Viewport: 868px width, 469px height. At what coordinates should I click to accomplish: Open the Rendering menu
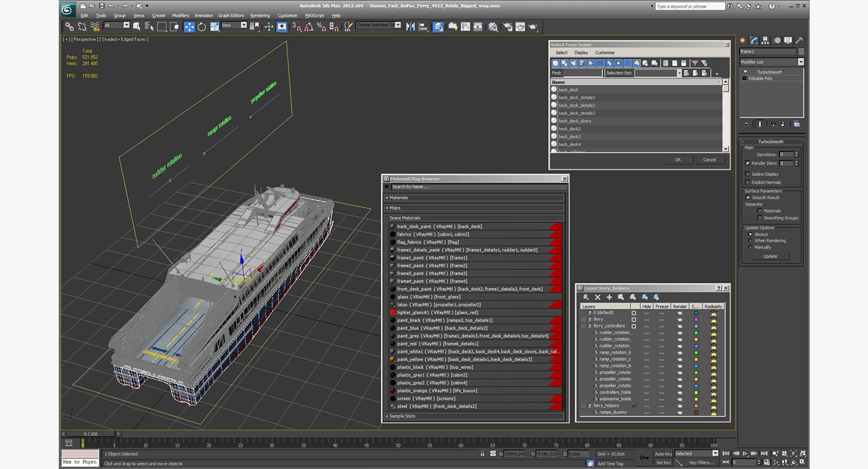(x=260, y=15)
